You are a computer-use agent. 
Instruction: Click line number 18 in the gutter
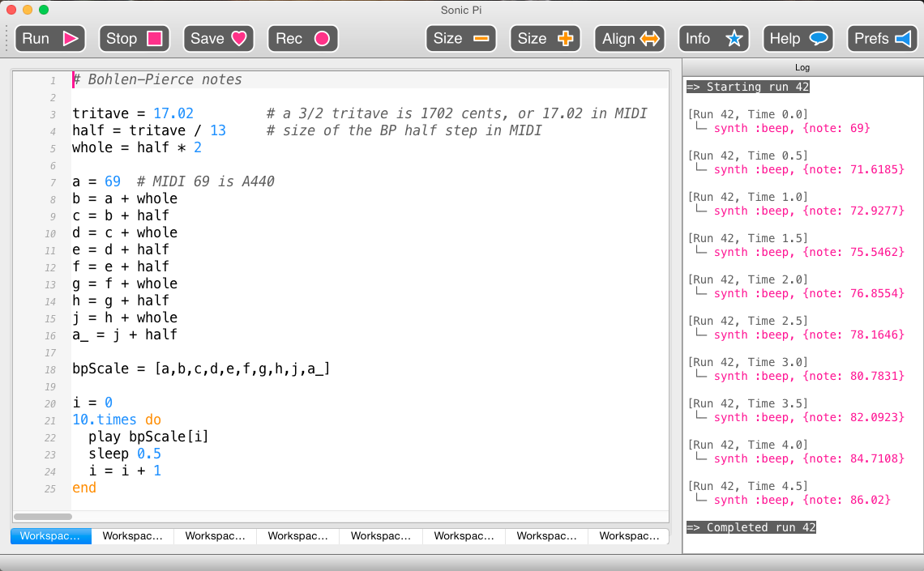(51, 369)
